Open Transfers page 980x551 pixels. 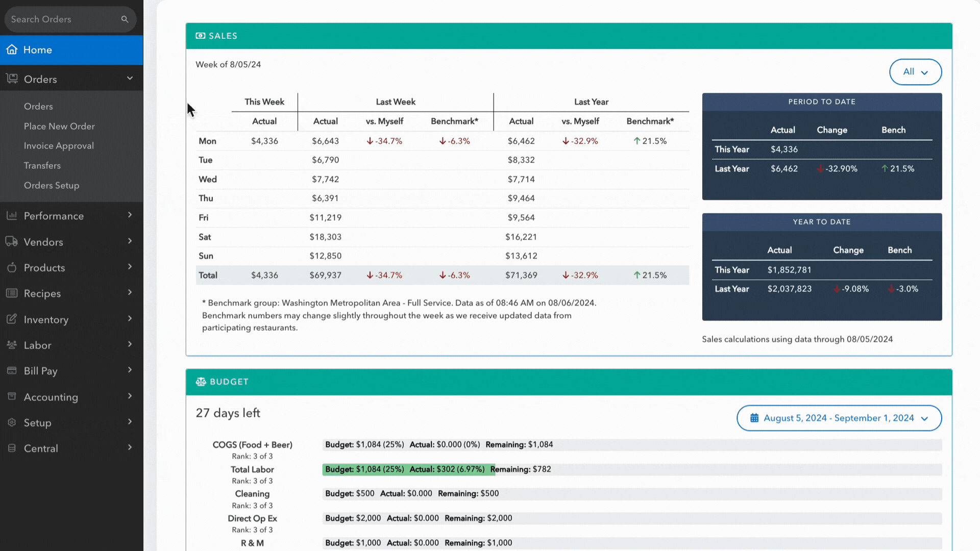pos(42,165)
